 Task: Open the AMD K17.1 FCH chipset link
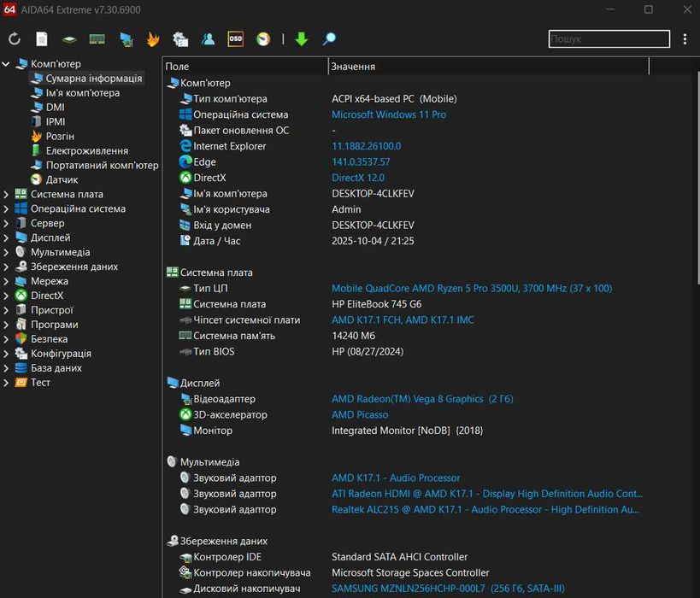coord(403,320)
